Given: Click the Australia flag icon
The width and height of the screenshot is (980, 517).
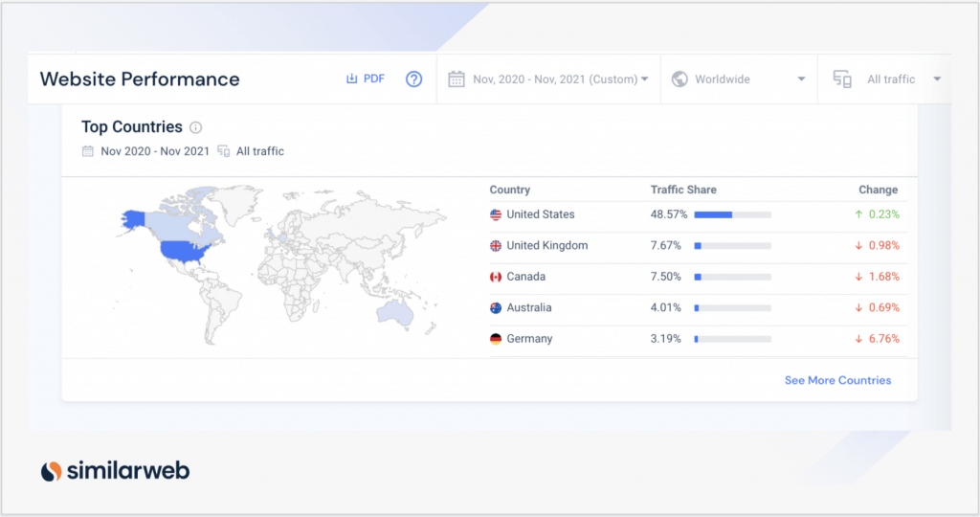Looking at the screenshot, I should coord(496,307).
